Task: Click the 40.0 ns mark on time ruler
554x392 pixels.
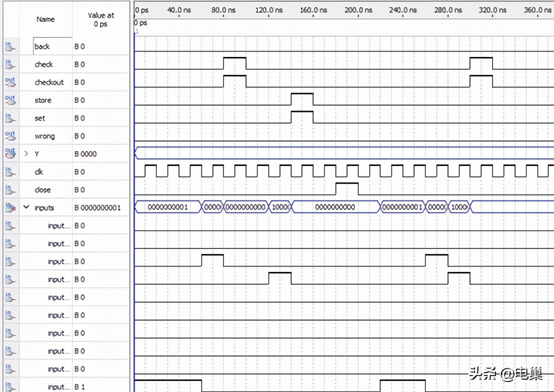Action: pos(179,10)
